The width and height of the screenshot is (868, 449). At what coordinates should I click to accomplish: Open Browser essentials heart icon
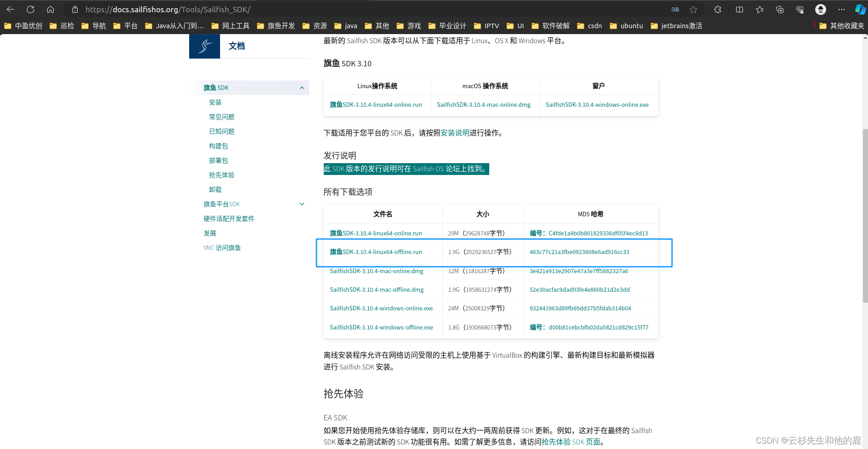(800, 10)
